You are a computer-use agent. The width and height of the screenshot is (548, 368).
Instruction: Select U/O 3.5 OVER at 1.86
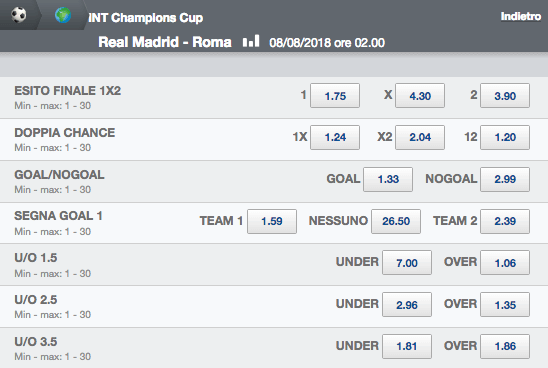pyautogui.click(x=505, y=346)
